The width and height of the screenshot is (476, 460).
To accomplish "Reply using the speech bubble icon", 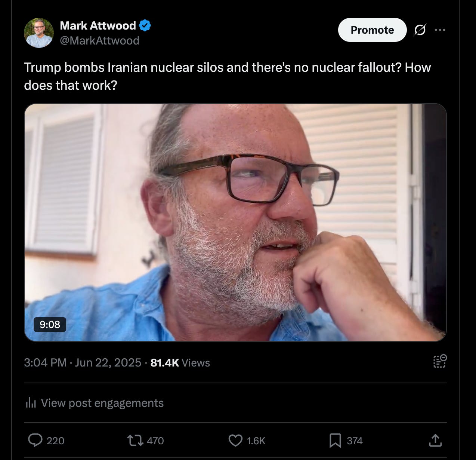I will [x=35, y=440].
